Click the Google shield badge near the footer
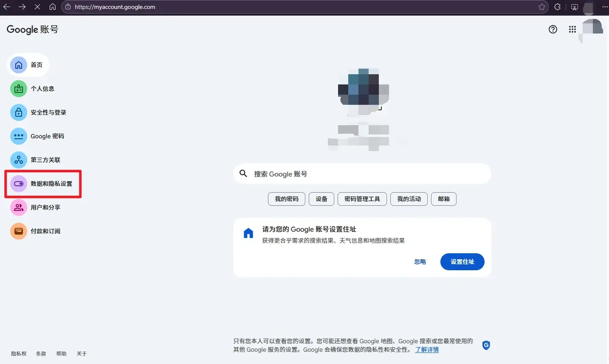This screenshot has height=364, width=609. [x=486, y=345]
